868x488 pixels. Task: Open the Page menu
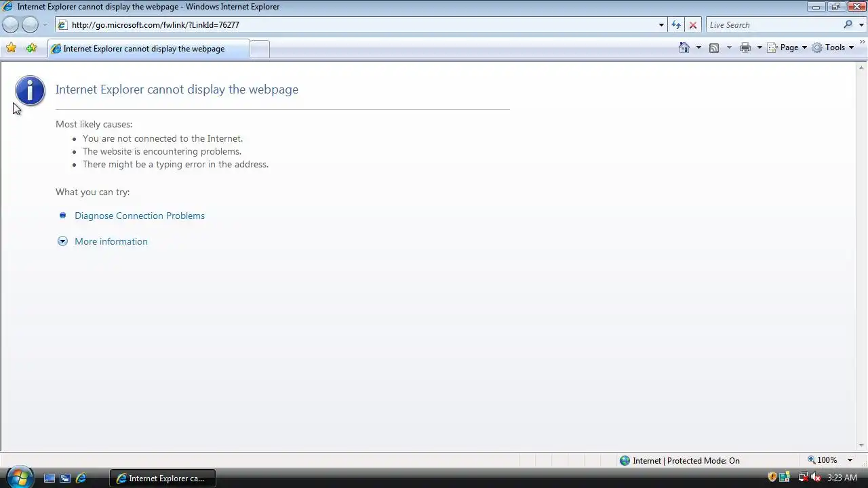click(787, 47)
